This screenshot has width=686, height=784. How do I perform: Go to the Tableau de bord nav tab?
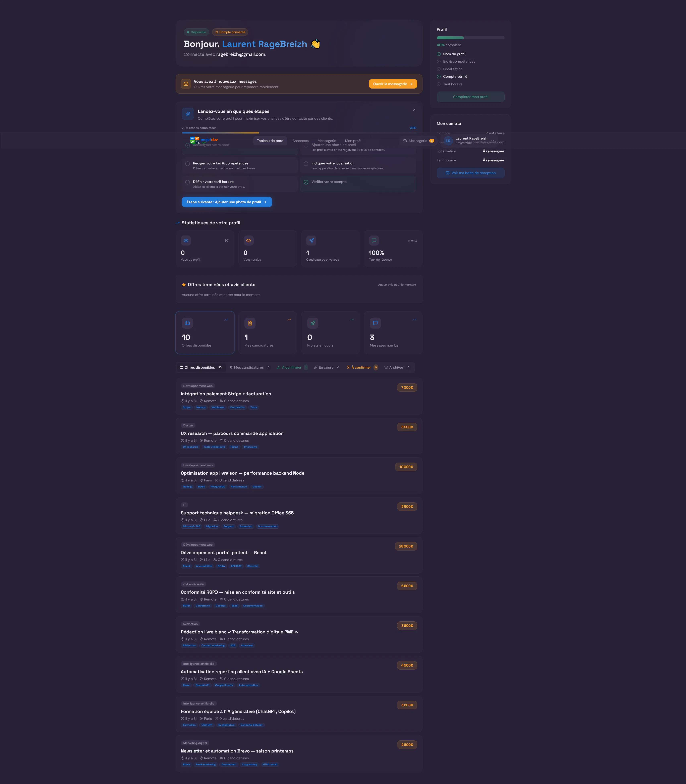[x=270, y=141]
